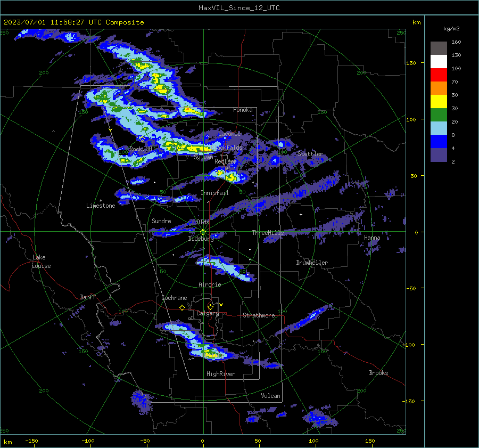The width and height of the screenshot is (479, 448).
Task: Click the Cochrane city label
Action: click(174, 298)
